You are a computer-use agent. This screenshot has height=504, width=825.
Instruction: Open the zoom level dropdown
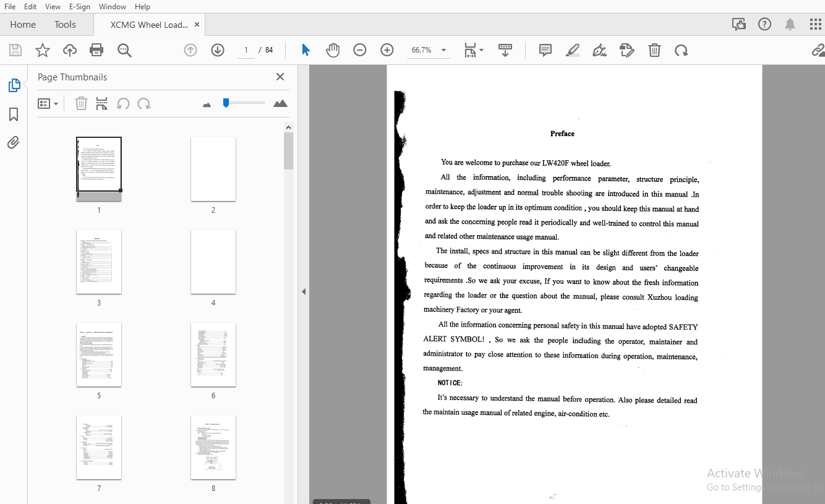click(443, 50)
